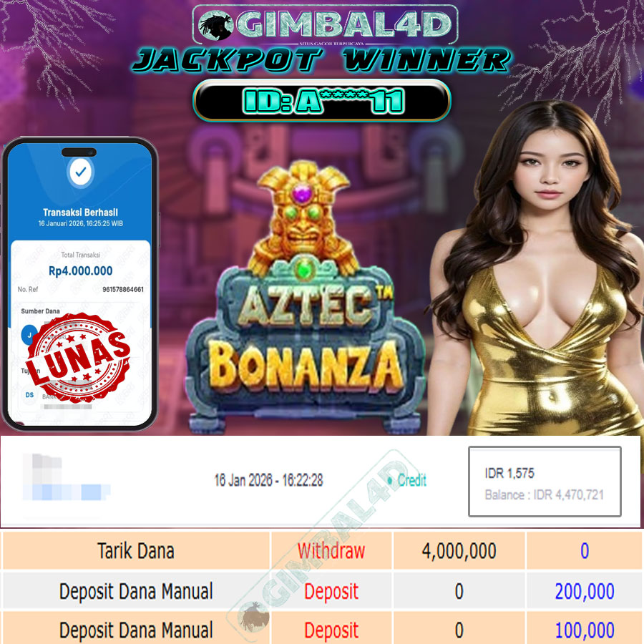The width and height of the screenshot is (644, 644).
Task: Click the GIMBAL4D logo at top
Action: pyautogui.click(x=325, y=24)
